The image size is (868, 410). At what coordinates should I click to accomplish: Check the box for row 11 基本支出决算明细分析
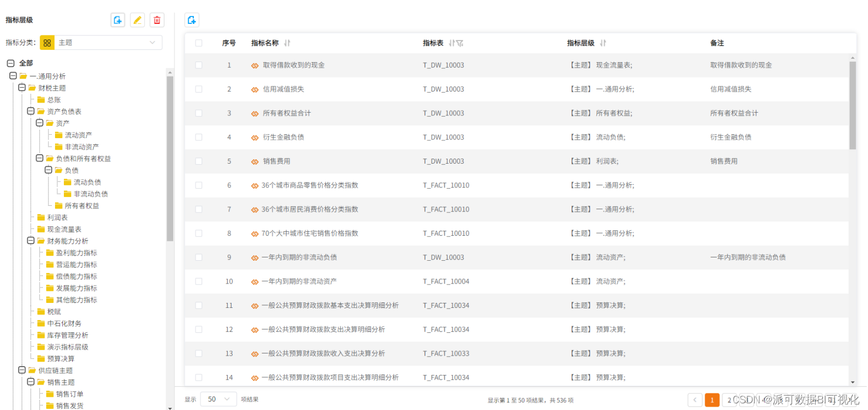tap(199, 306)
